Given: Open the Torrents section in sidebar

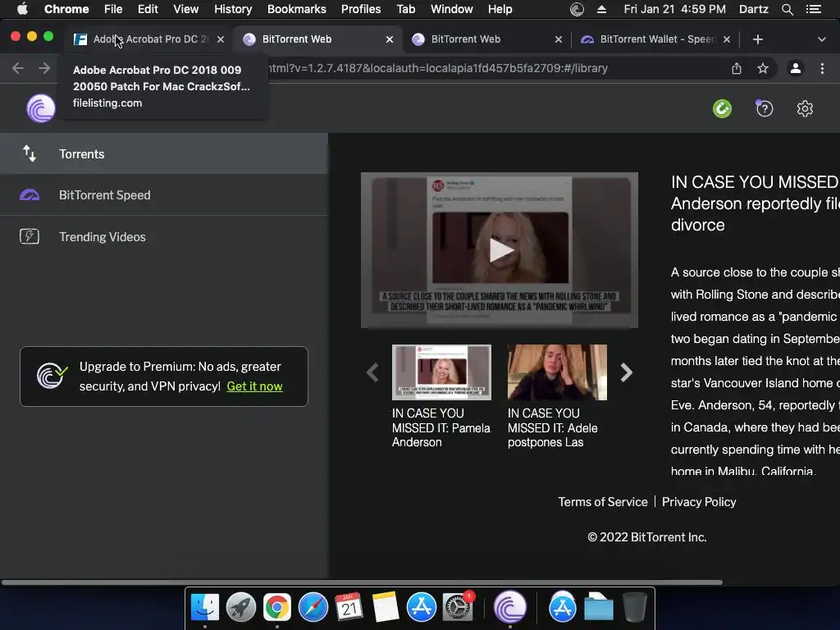Looking at the screenshot, I should click(x=163, y=153).
